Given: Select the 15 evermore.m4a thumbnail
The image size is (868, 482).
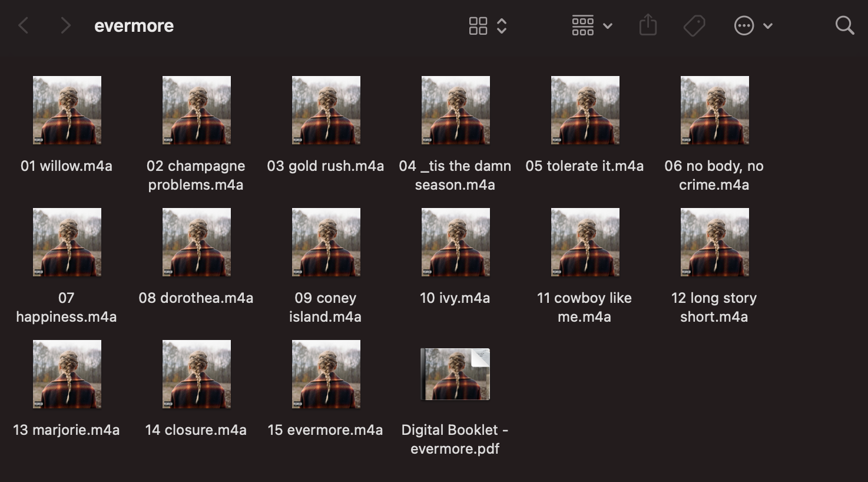Looking at the screenshot, I should pos(326,374).
